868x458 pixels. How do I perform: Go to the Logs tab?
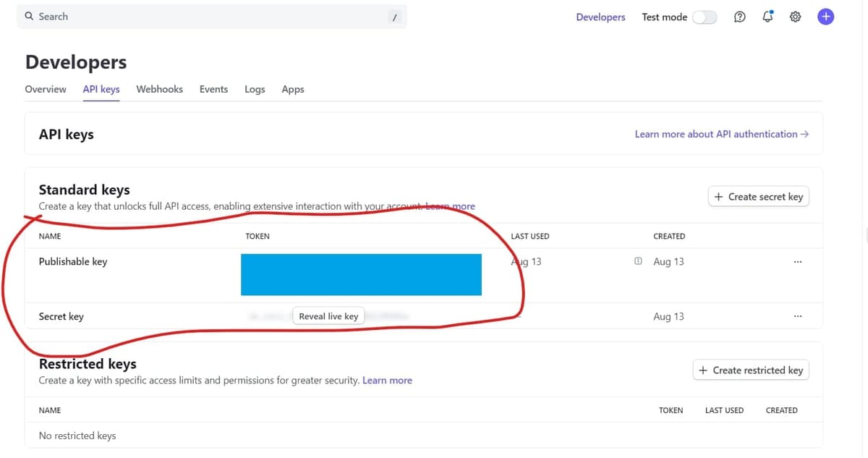click(255, 89)
